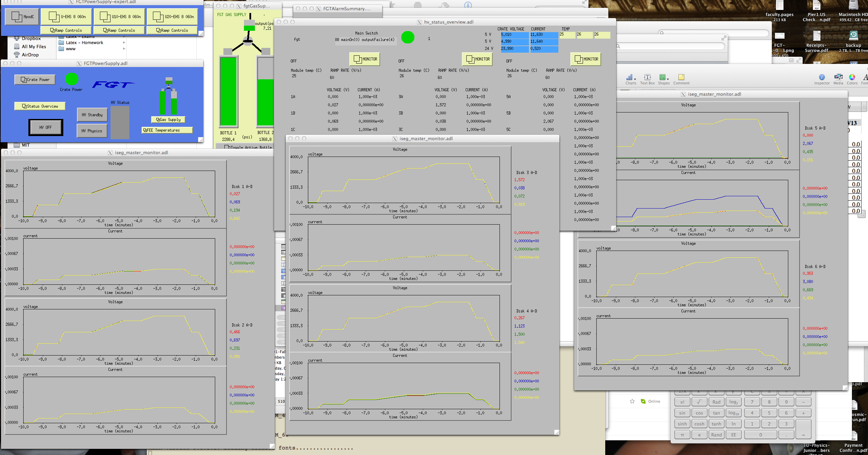Click the green Main Switch indicator

point(407,37)
